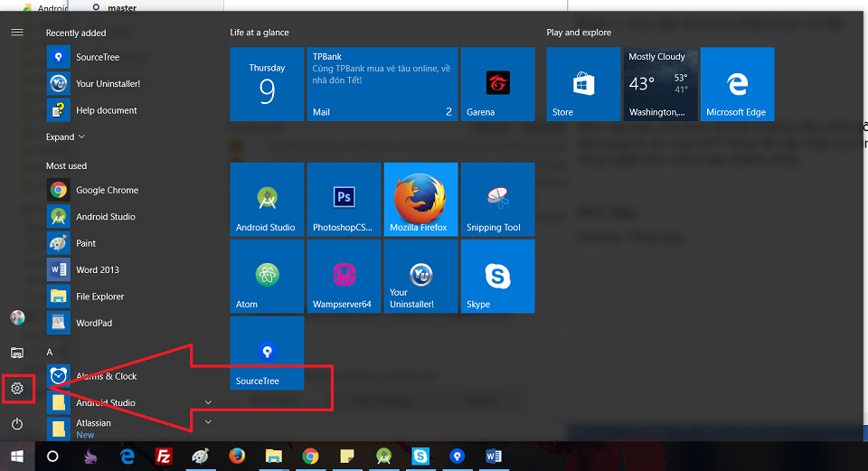The width and height of the screenshot is (868, 471).
Task: Open the Weather tile for Washington
Action: coord(660,84)
